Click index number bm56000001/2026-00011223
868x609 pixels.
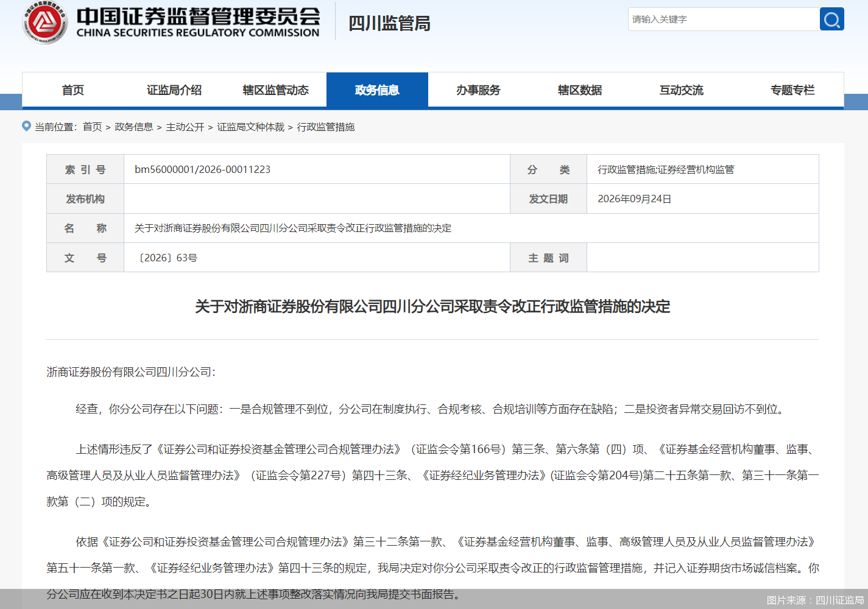click(203, 169)
